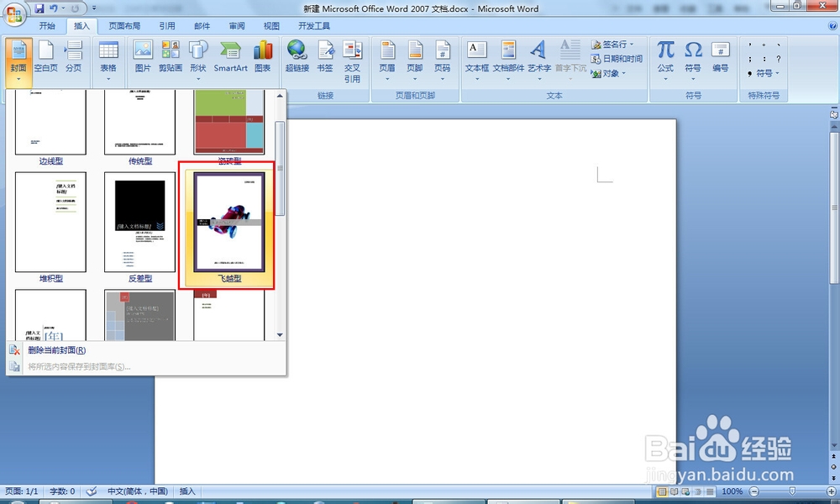This screenshot has height=504, width=840.
Task: Insert a Blank Page (空白页)
Action: (46, 57)
